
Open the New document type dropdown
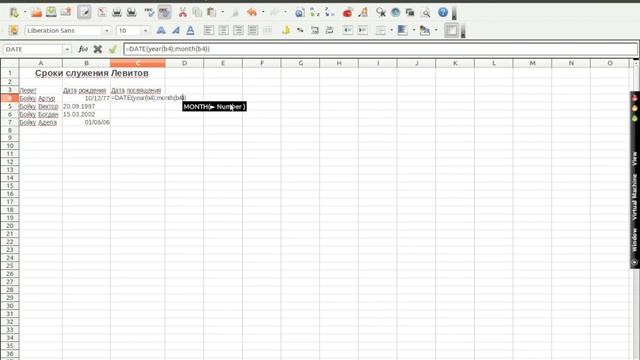pyautogui.click(x=24, y=13)
